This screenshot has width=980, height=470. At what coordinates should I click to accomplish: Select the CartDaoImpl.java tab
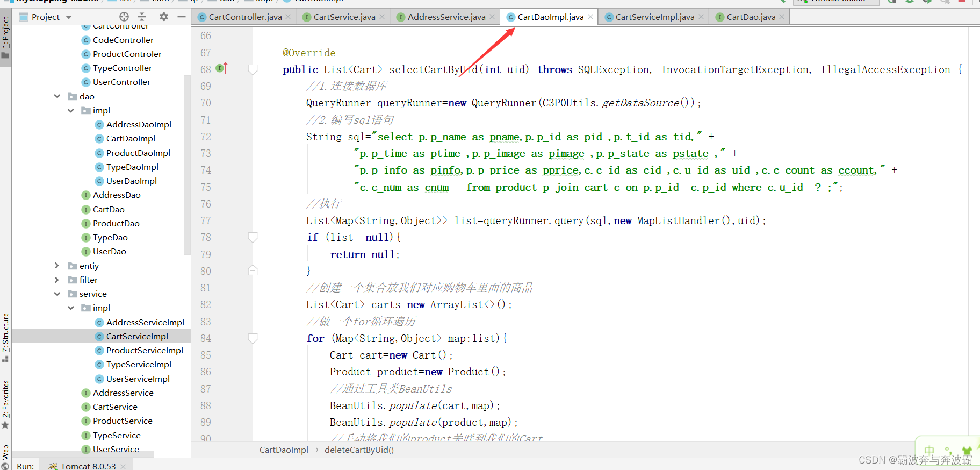551,17
